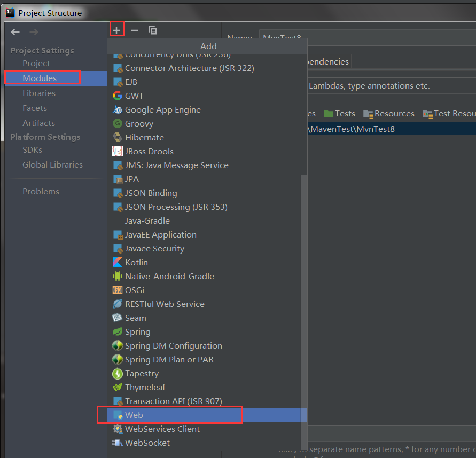Image resolution: width=476 pixels, height=458 pixels.
Task: Open Project settings page
Action: (36, 64)
